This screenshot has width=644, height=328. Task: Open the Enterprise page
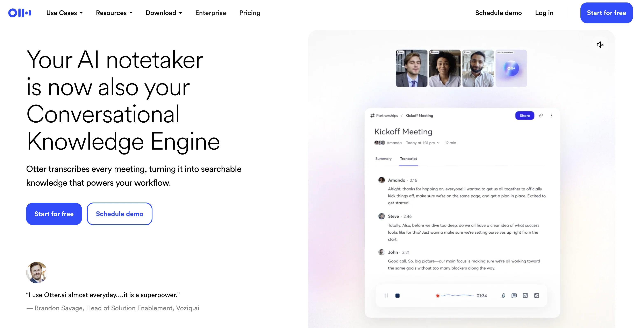point(210,13)
